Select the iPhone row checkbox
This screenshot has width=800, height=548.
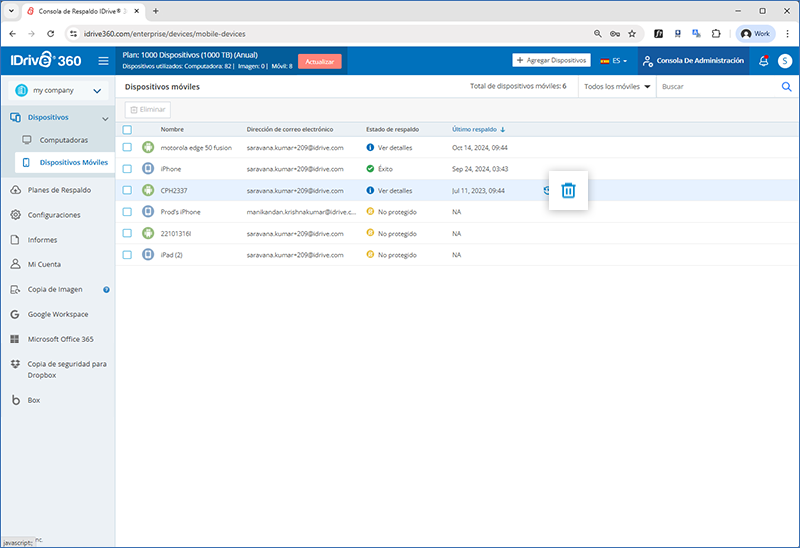(127, 169)
